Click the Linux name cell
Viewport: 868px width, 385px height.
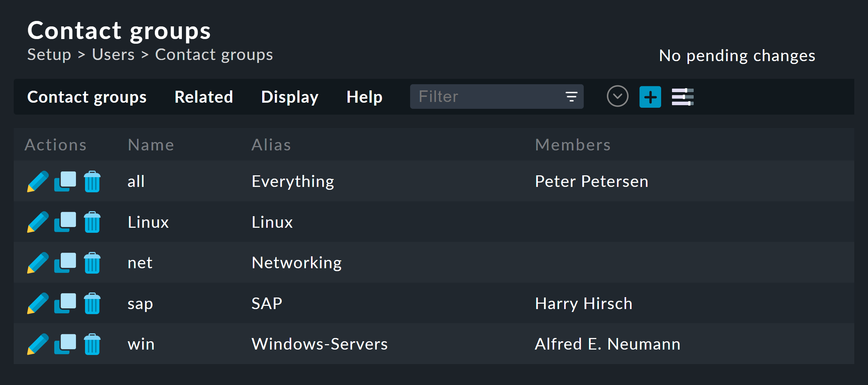click(x=148, y=222)
